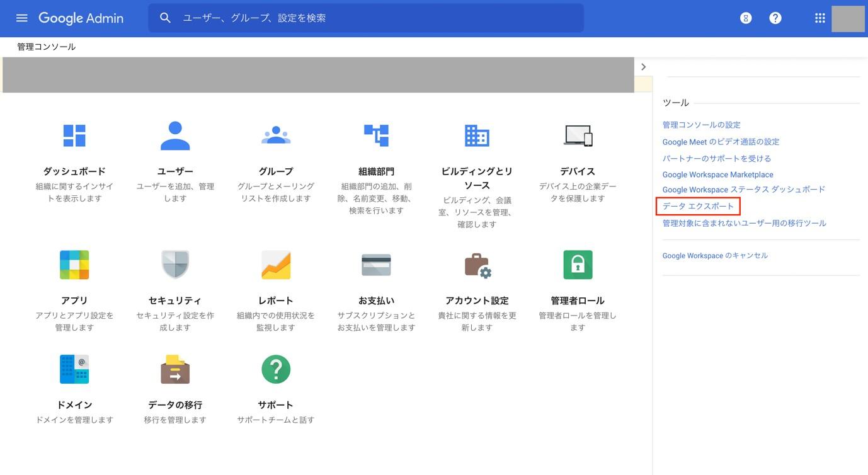The image size is (868, 475).
Task: Click the 管理コンソール breadcrumb label
Action: click(x=46, y=45)
